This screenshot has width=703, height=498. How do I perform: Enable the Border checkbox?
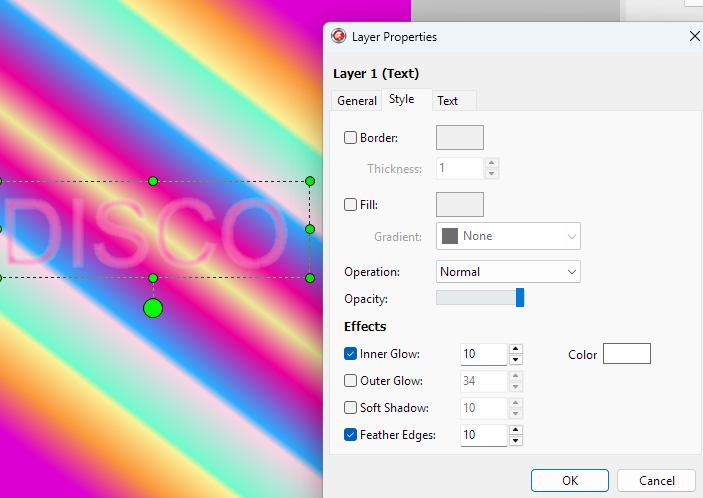[351, 138]
